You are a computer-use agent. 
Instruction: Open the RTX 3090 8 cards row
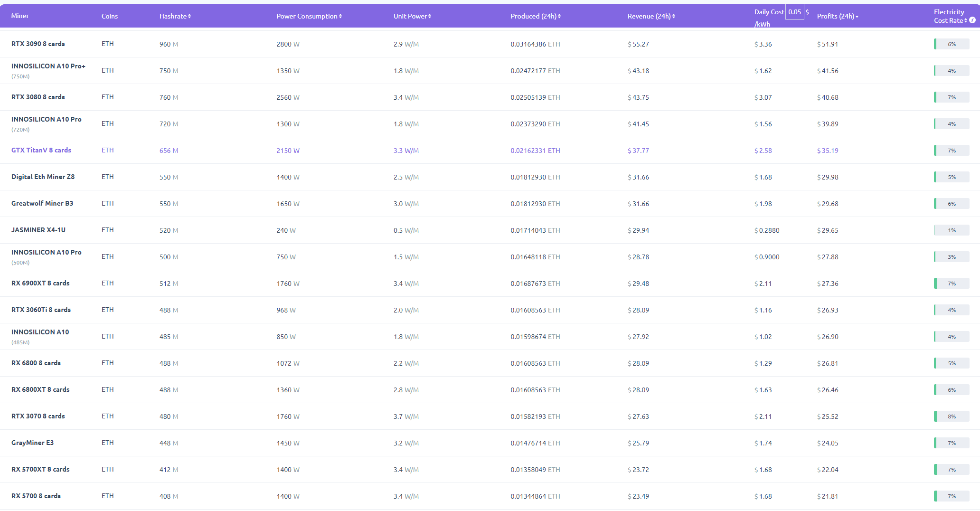point(38,44)
